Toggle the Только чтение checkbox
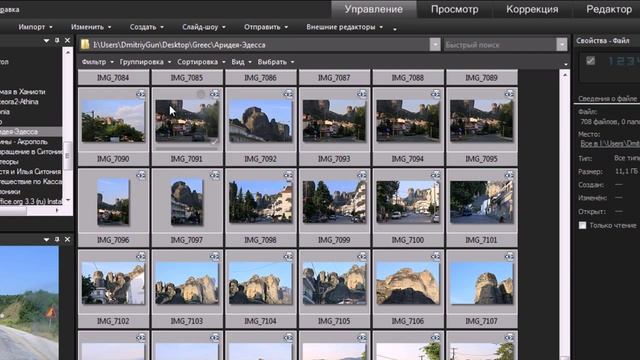 pos(582,225)
